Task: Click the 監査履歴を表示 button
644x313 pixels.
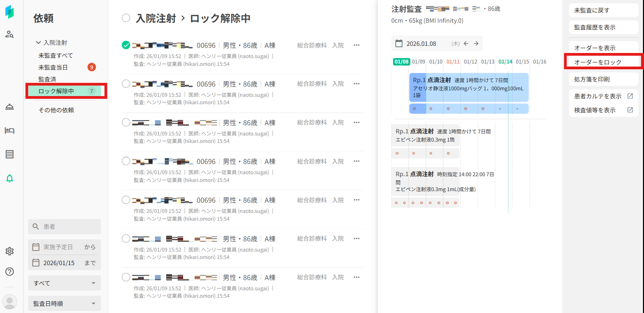Action: click(x=604, y=27)
